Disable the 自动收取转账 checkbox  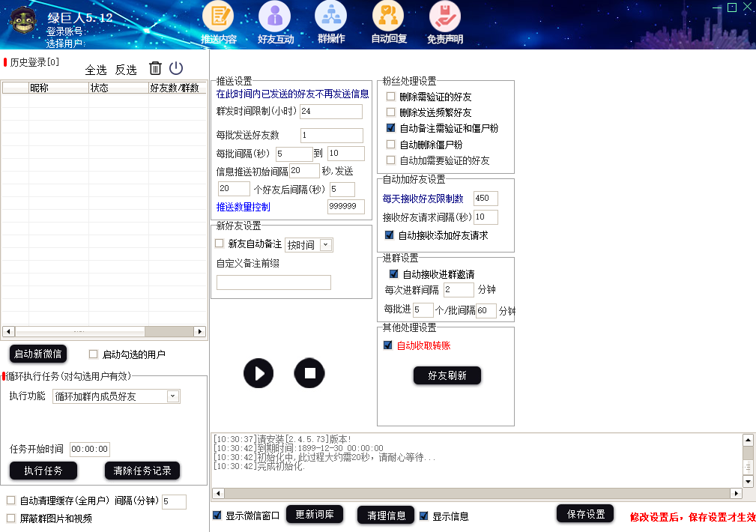click(387, 345)
